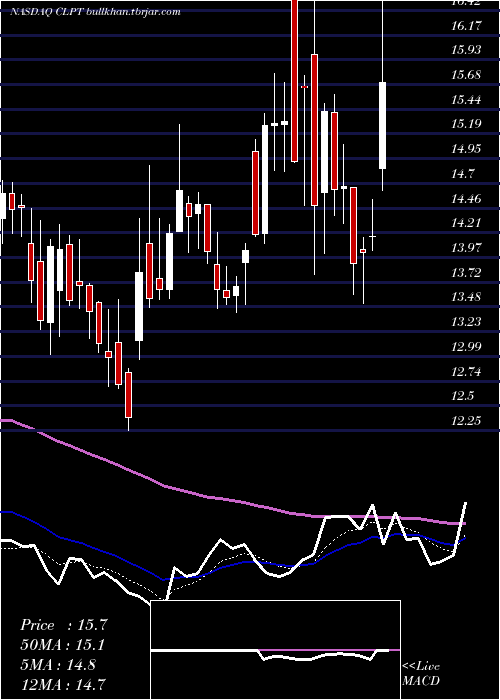The height and width of the screenshot is (700, 500).
Task: Click the 15.93 price axis label
Action: [x=466, y=50]
